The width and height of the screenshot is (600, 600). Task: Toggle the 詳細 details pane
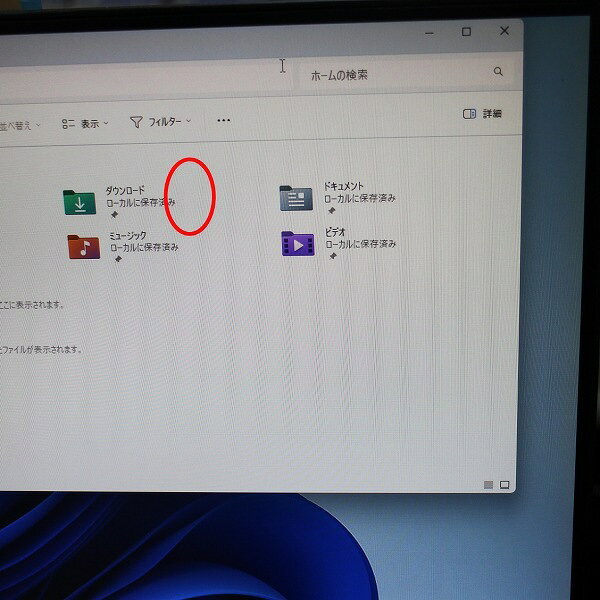[482, 114]
